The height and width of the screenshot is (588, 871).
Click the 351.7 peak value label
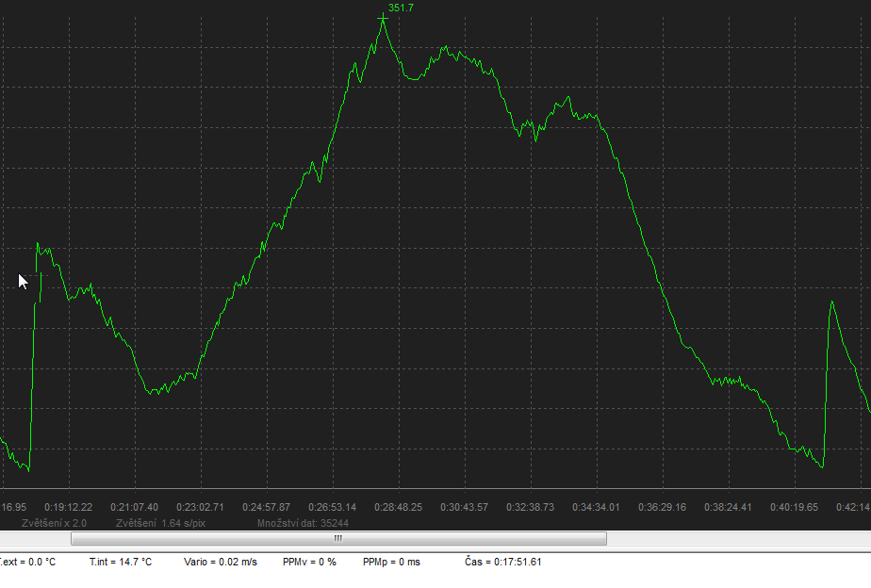click(x=401, y=8)
